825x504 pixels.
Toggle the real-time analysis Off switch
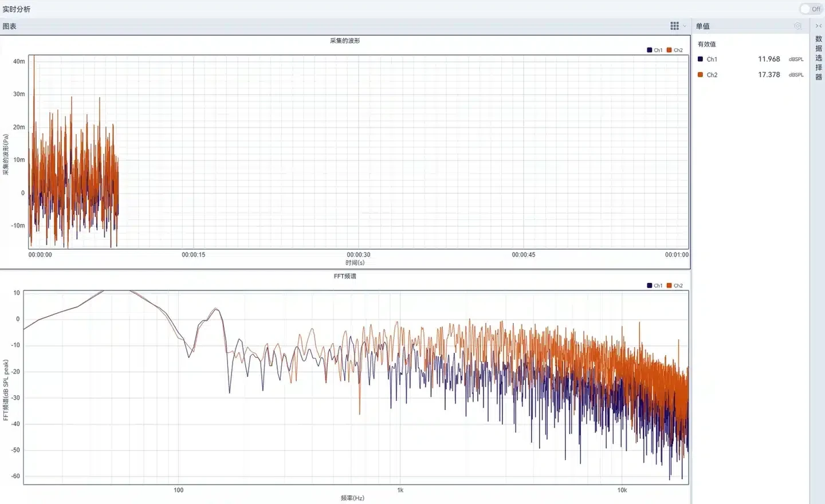811,9
